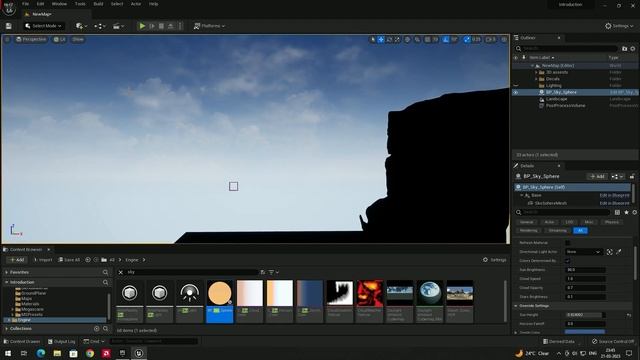Click the Lit view mode button
Image resolution: width=640 pixels, height=360 pixels.
point(60,40)
